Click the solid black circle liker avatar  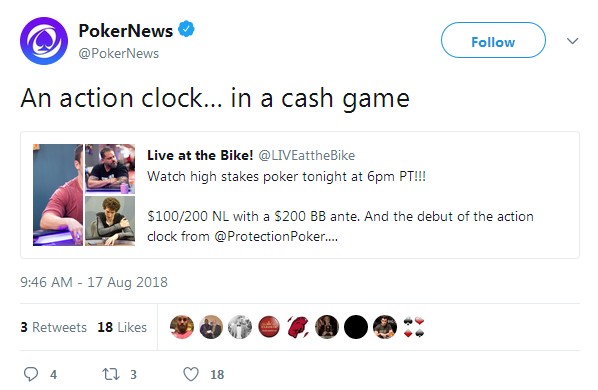(356, 327)
